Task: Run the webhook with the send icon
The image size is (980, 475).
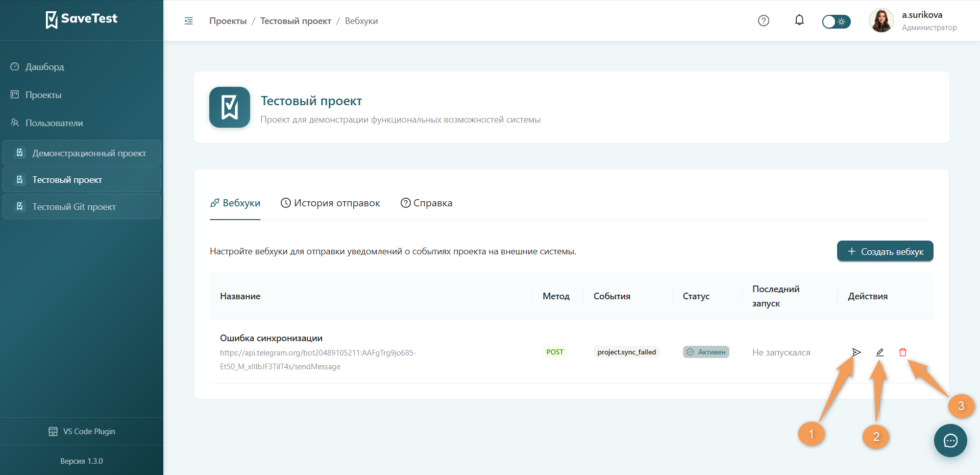Action: (x=856, y=352)
